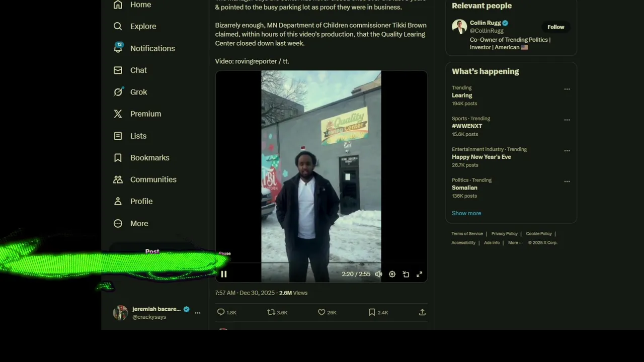Open jeremiah bacare account avatar
The width and height of the screenshot is (644, 362).
(120, 313)
